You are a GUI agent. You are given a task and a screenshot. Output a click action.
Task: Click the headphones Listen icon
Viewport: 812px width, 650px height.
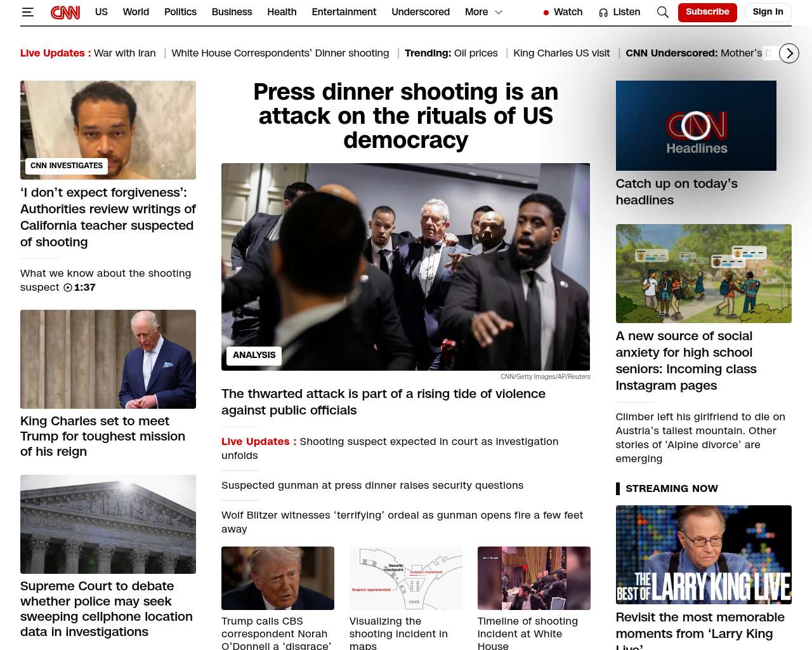tap(603, 13)
